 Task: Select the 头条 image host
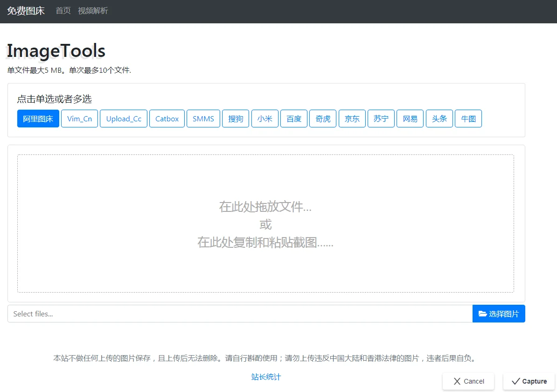point(439,119)
